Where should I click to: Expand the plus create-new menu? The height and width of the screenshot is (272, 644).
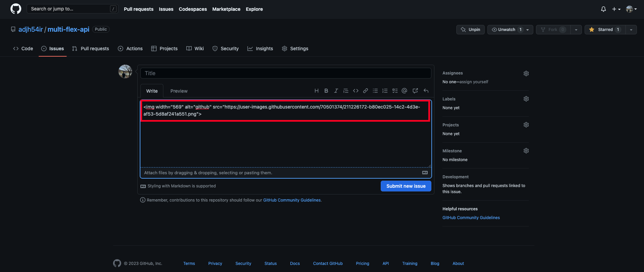click(x=616, y=9)
